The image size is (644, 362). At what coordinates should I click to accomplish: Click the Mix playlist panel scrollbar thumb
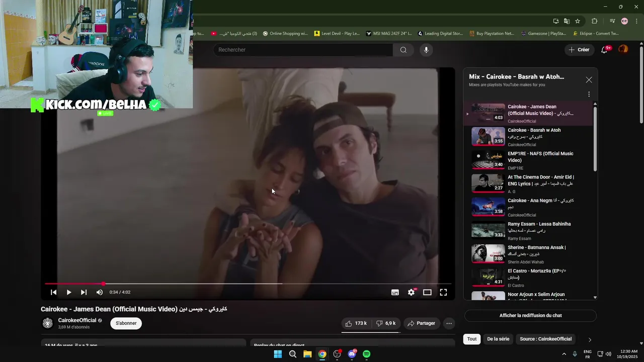595,139
